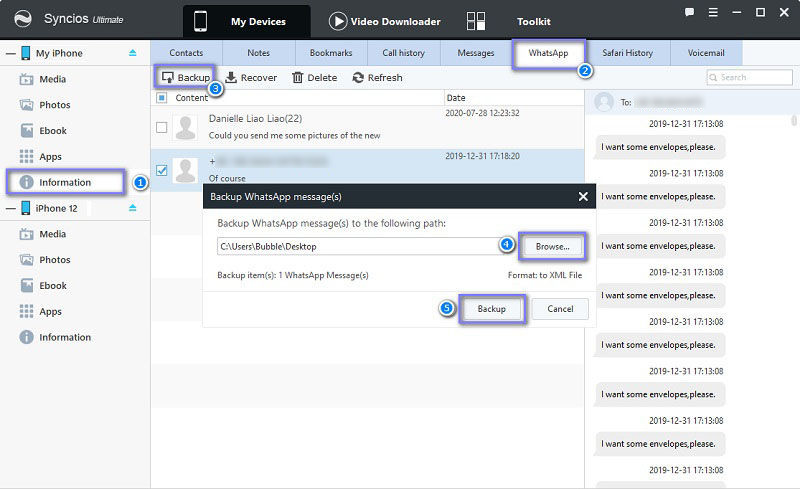Open the feedback chat bubble icon

click(x=689, y=12)
